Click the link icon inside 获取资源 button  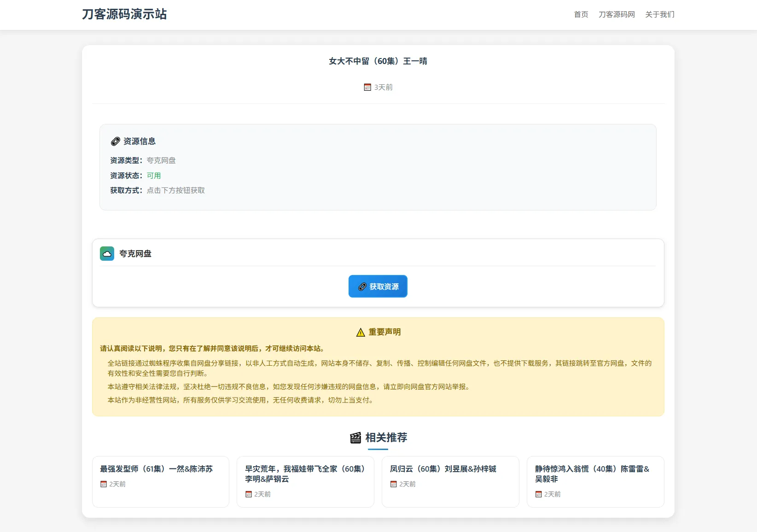pyautogui.click(x=362, y=286)
